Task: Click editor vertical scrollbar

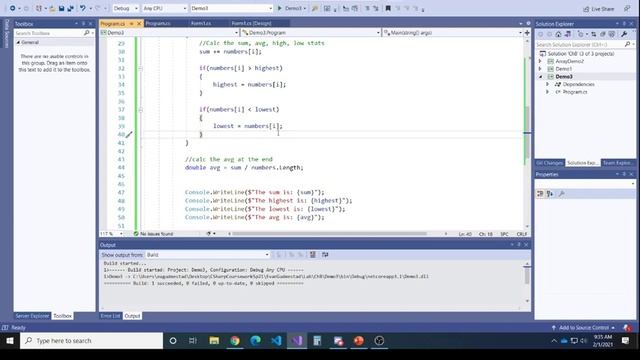Action: click(527, 133)
